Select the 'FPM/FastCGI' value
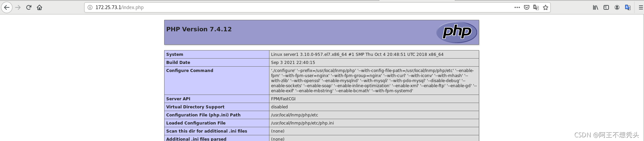This screenshot has width=644, height=141. point(283,99)
